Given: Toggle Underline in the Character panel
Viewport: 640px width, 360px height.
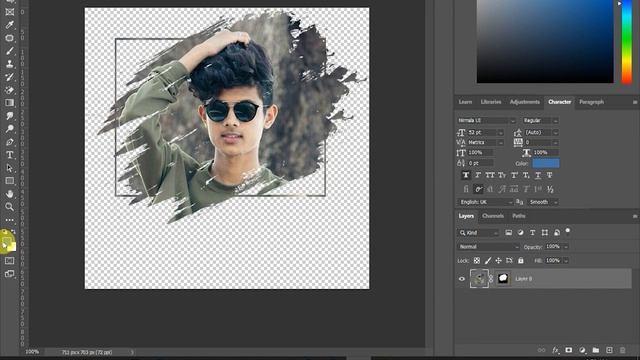Looking at the screenshot, I should [x=538, y=175].
